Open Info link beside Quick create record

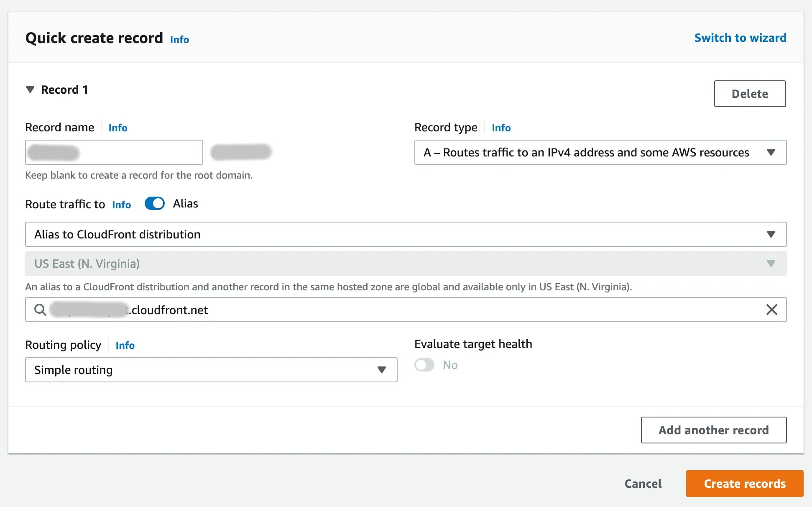pos(179,40)
